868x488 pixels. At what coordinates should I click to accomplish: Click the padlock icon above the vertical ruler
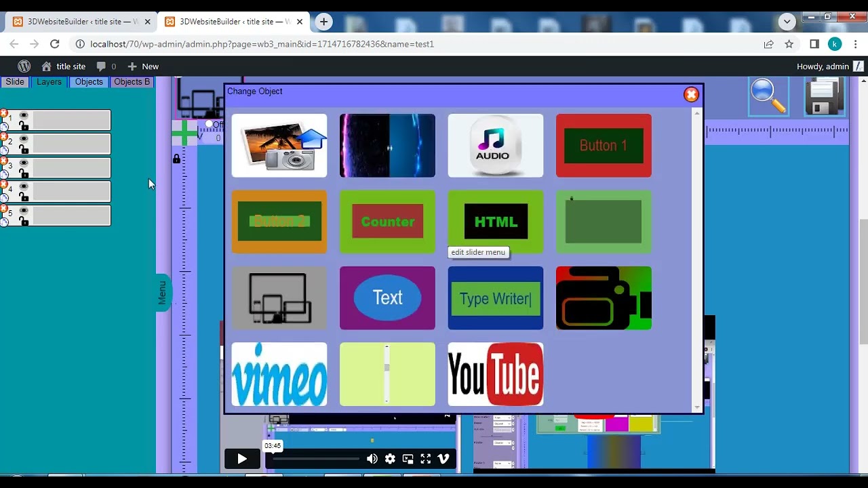(x=176, y=159)
